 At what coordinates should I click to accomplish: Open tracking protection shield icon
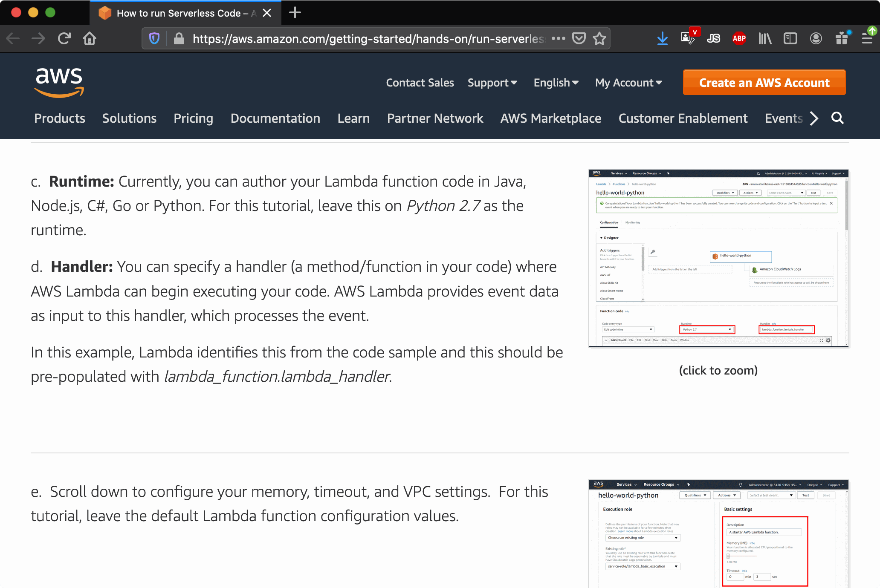pos(154,39)
